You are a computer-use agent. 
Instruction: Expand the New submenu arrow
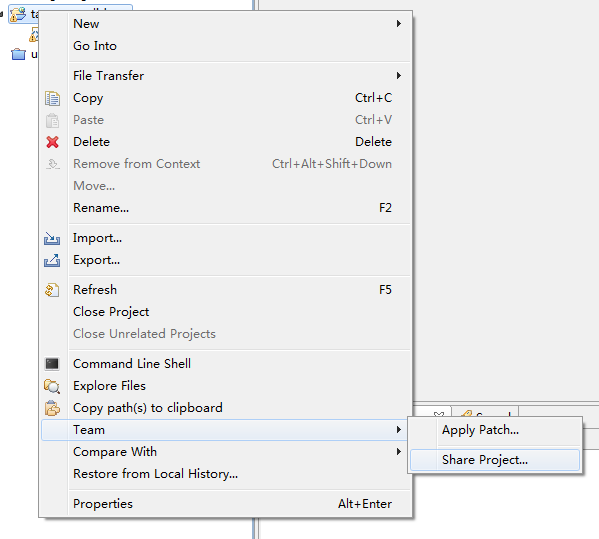click(x=398, y=24)
